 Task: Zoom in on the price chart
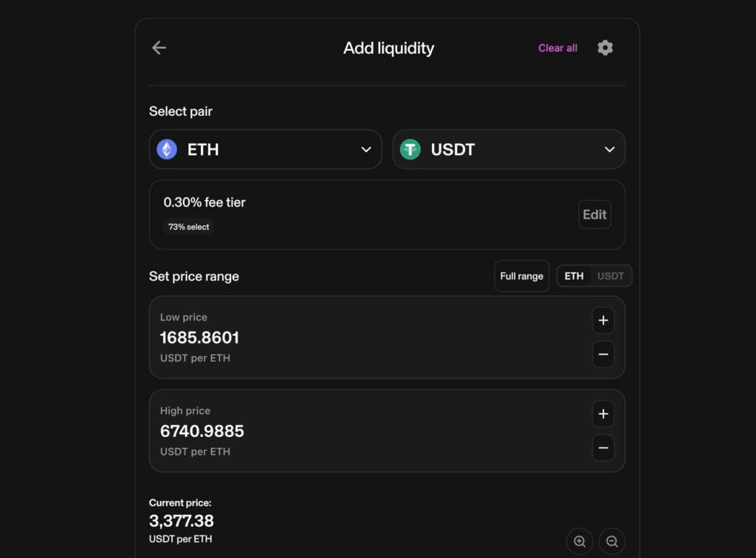(x=580, y=541)
